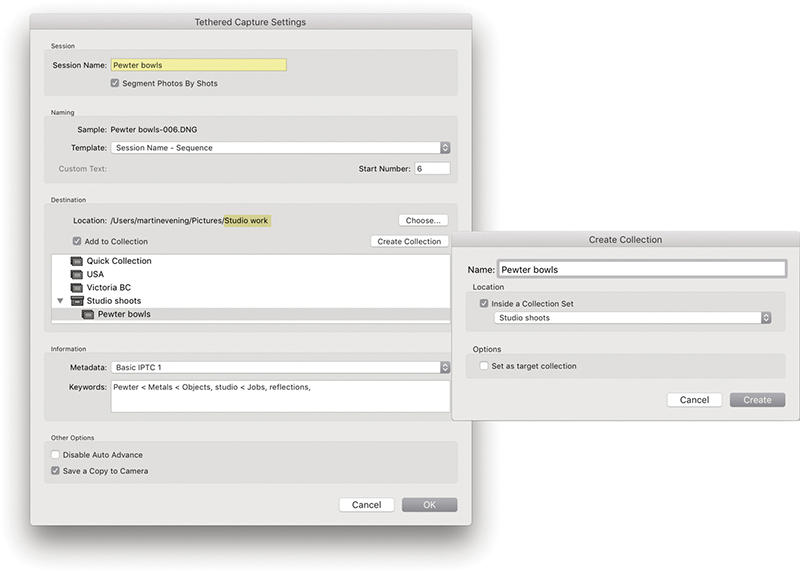
Task: Uncheck Inside a Collection Set
Action: tap(485, 303)
